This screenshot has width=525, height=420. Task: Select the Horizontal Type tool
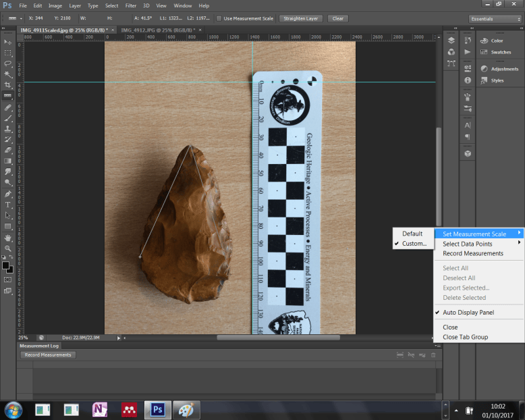pyautogui.click(x=7, y=205)
